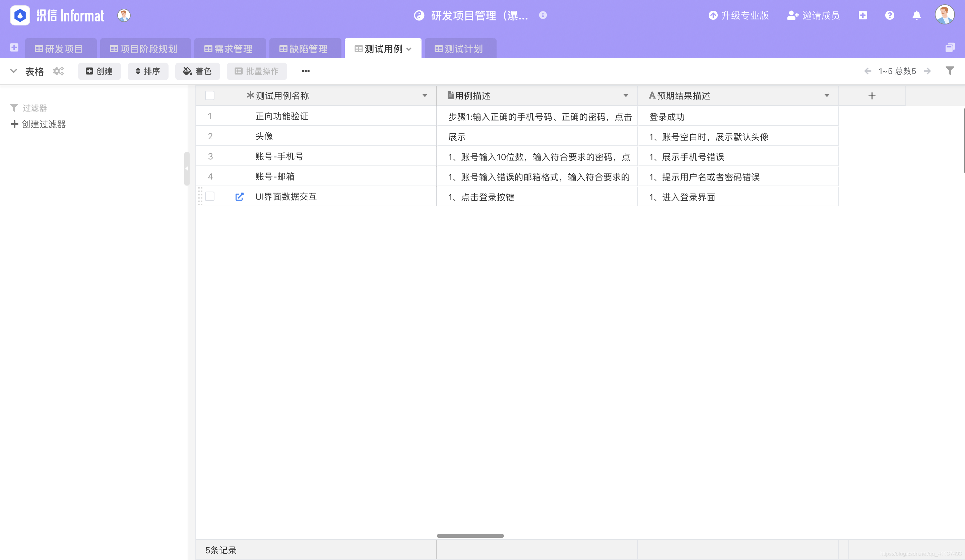The height and width of the screenshot is (560, 965).
Task: Open 预期结果描述 column dropdown
Action: click(x=827, y=96)
